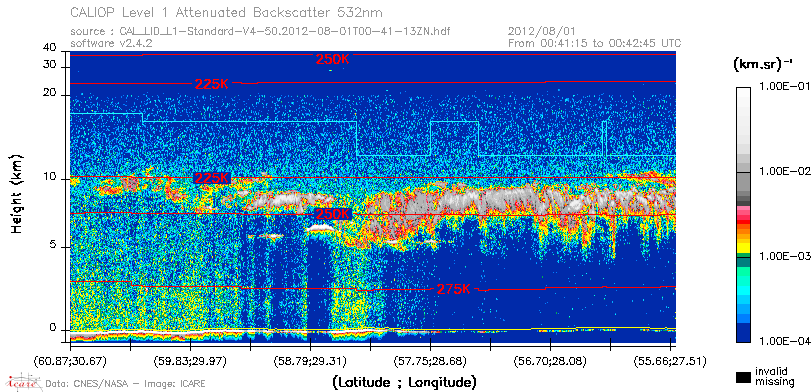This screenshot has width=811, height=392.
Task: Click the '250K' label near the plot top
Action: point(333,59)
